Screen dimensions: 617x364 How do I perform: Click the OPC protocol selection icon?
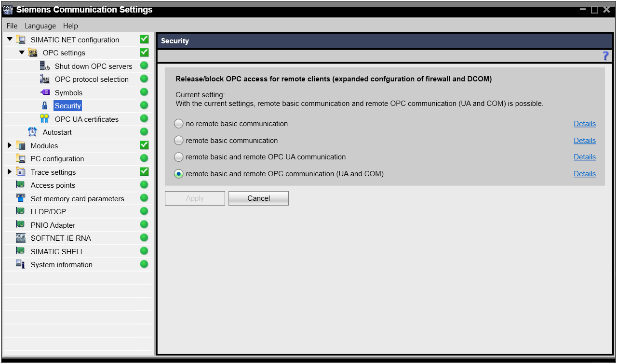[x=45, y=79]
